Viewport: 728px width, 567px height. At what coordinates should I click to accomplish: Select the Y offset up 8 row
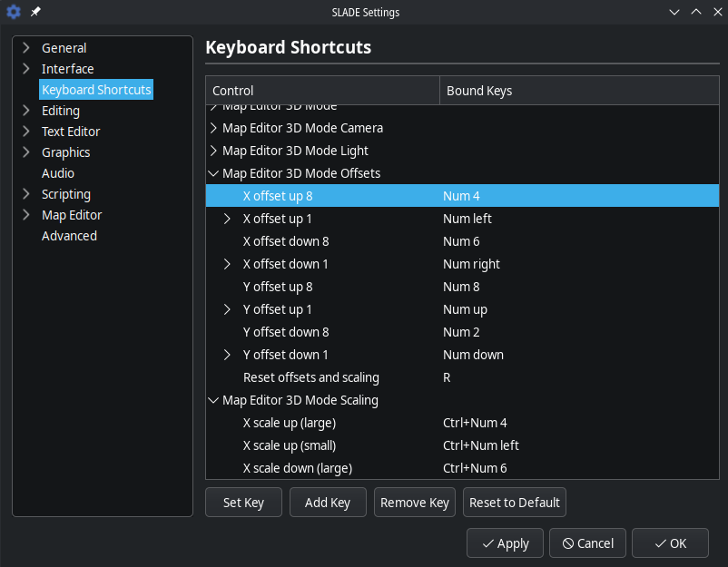tap(462, 287)
